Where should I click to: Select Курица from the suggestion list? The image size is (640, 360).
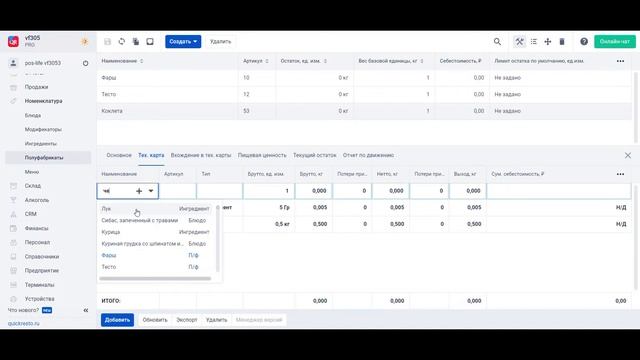pyautogui.click(x=155, y=232)
